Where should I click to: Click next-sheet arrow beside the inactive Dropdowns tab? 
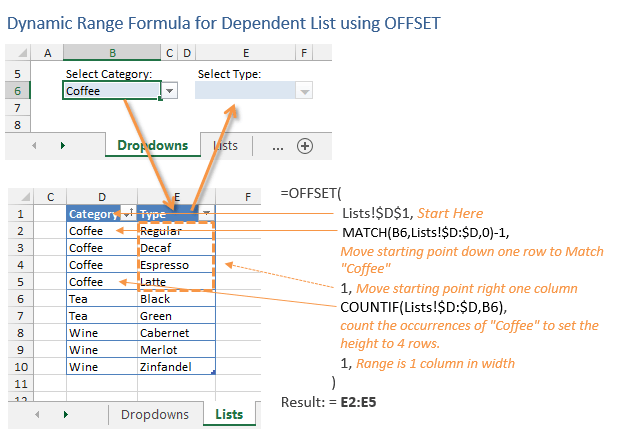coord(62,414)
